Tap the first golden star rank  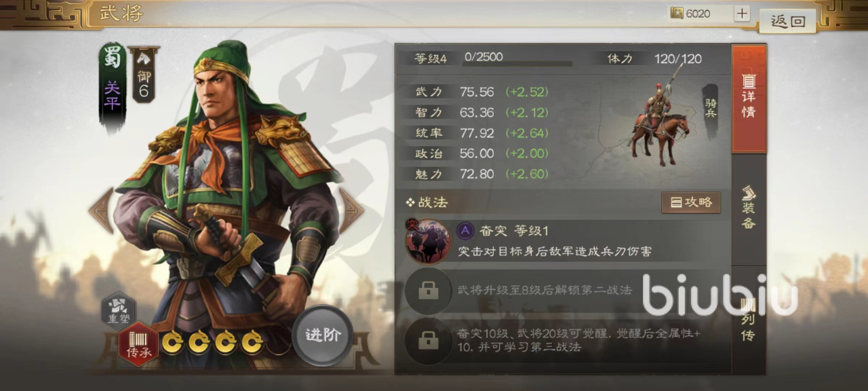click(172, 341)
